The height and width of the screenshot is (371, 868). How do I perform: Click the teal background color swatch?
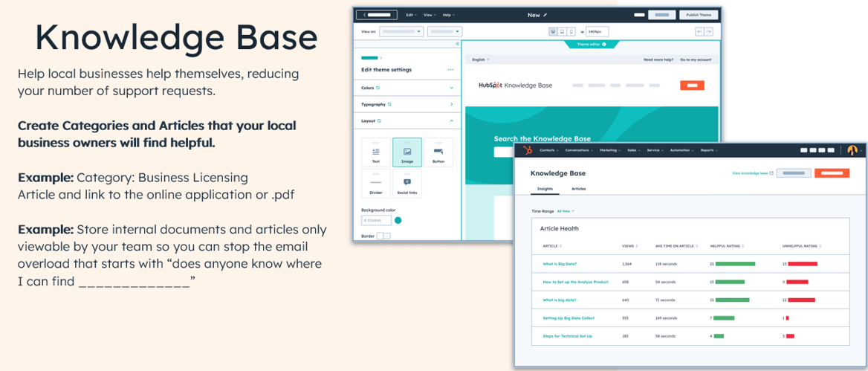[398, 221]
